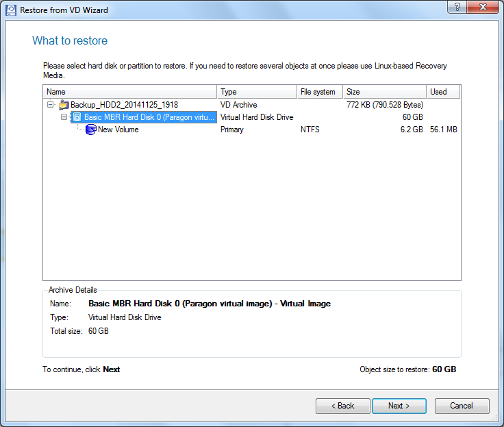Collapse the Basic MBR Hard Disk 0 node

(x=64, y=117)
